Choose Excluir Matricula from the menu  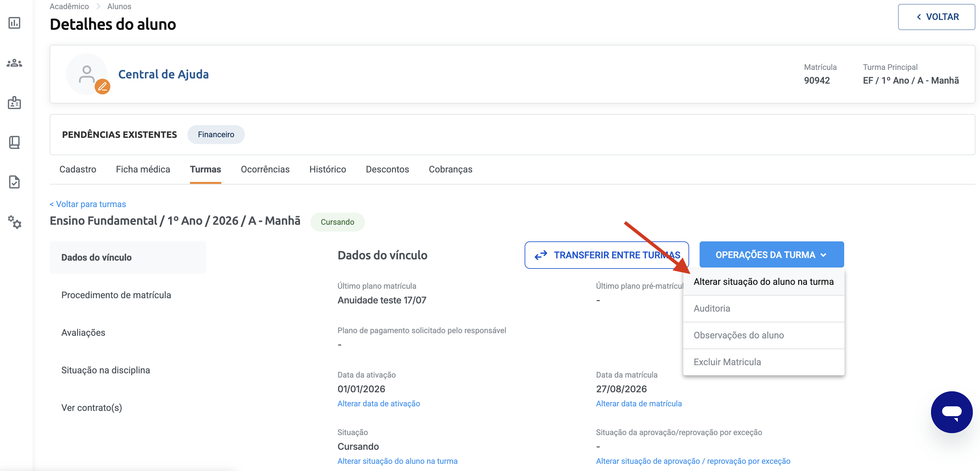click(x=764, y=362)
